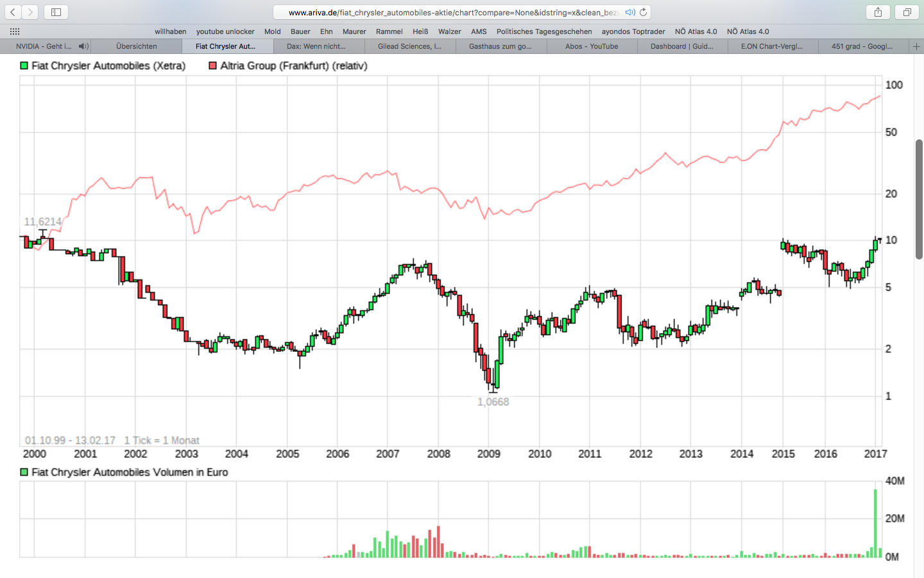Mute audio via address bar speaker icon
The image size is (924, 578).
point(630,12)
